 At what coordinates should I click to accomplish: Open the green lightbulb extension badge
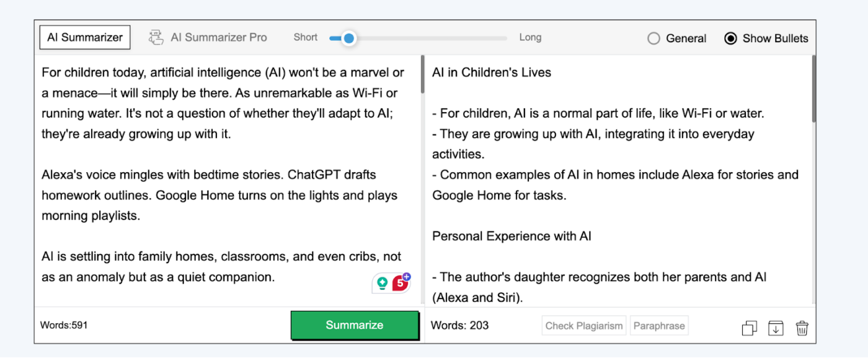(x=383, y=283)
